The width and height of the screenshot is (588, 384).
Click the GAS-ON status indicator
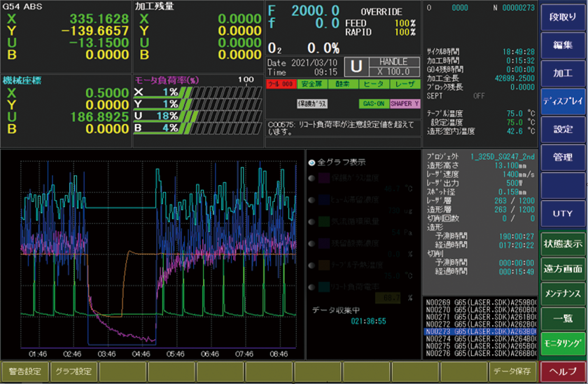(373, 104)
